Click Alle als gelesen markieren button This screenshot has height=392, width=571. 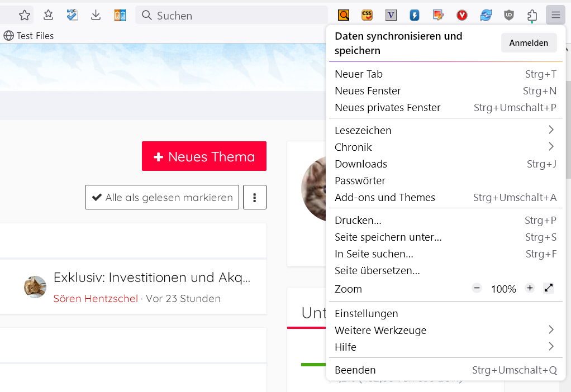162,197
